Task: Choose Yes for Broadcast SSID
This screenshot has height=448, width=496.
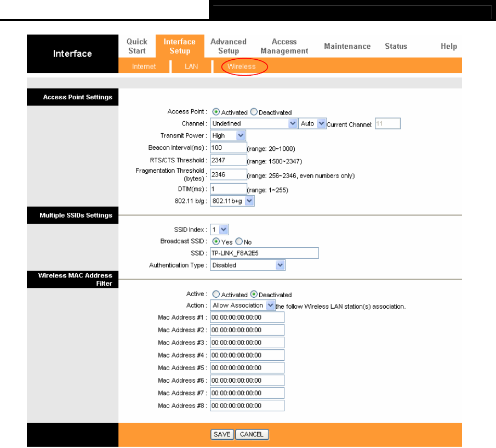Action: click(216, 241)
